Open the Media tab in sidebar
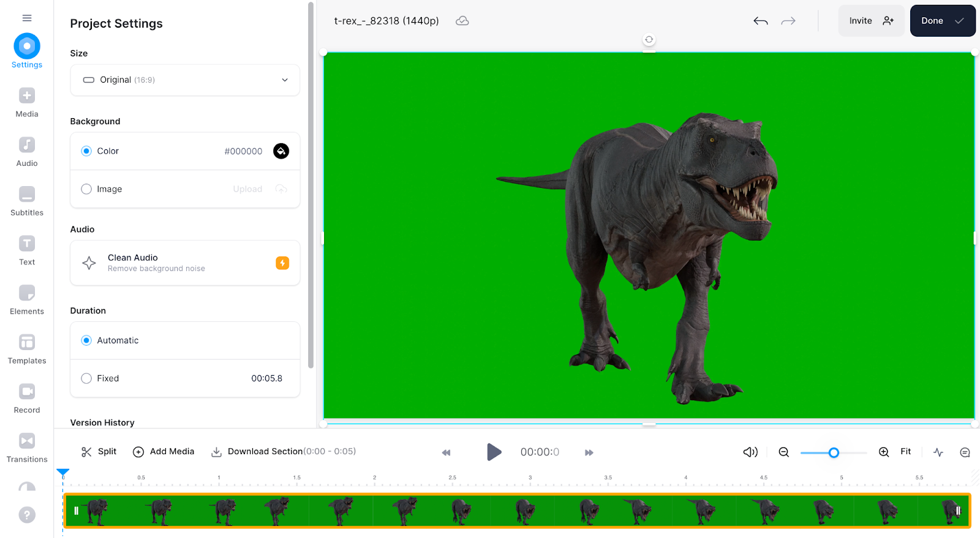This screenshot has width=980, height=538. (27, 102)
